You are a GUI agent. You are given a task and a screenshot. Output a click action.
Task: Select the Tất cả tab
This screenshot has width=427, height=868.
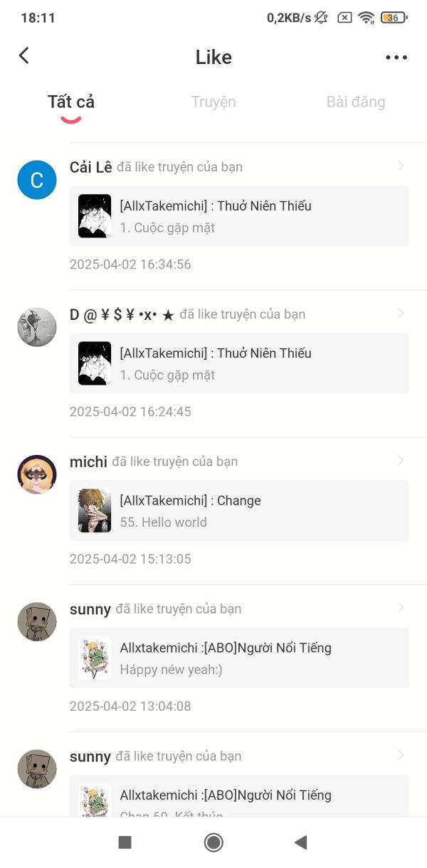tap(71, 102)
